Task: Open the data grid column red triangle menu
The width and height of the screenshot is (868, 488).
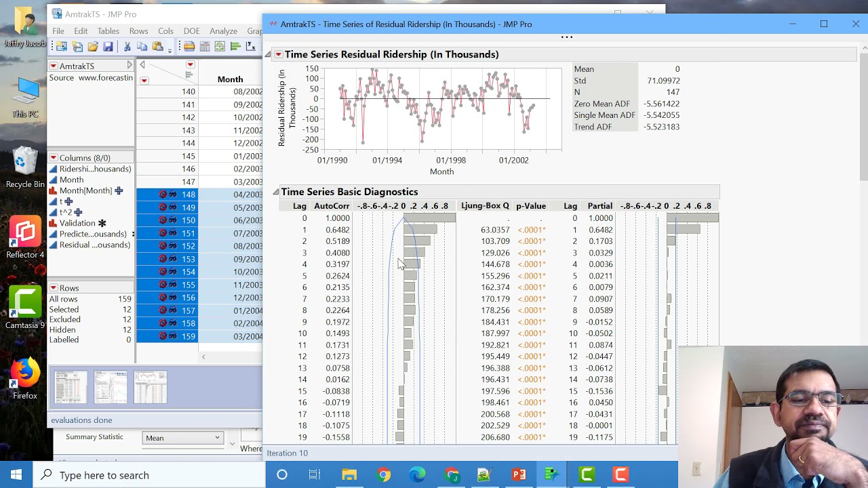Action: click(191, 65)
